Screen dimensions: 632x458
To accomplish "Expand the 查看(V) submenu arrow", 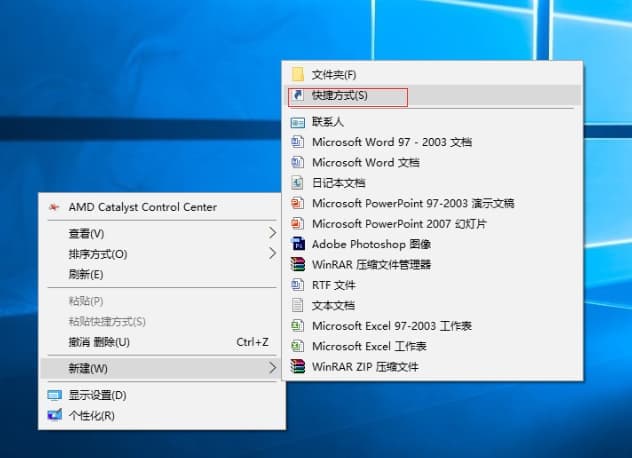I will click(x=271, y=233).
